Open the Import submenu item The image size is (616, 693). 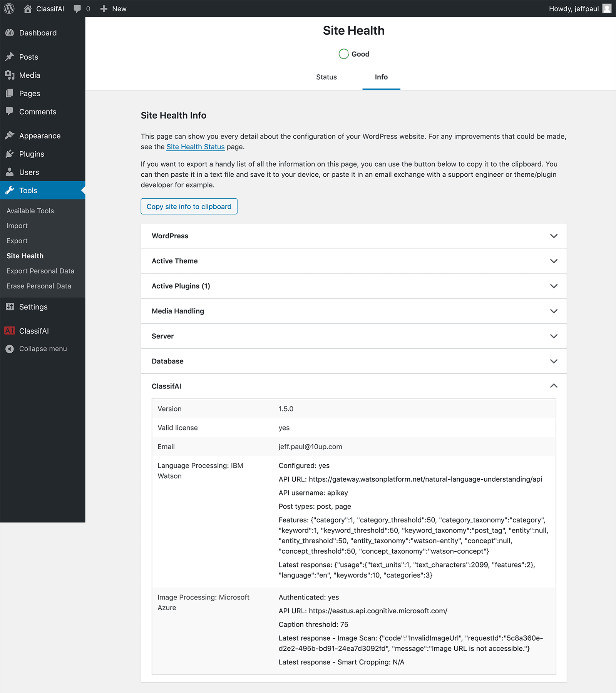(x=17, y=226)
